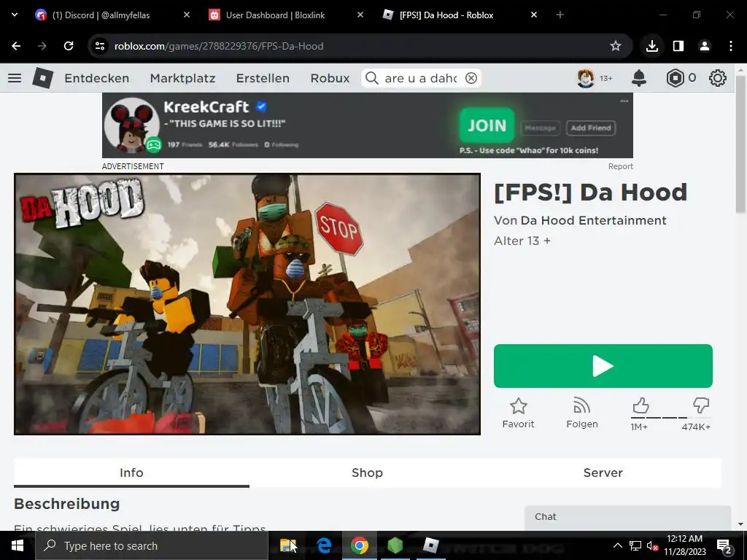Image resolution: width=747 pixels, height=560 pixels.
Task: Open the ad options ellipsis menu
Action: tap(624, 101)
